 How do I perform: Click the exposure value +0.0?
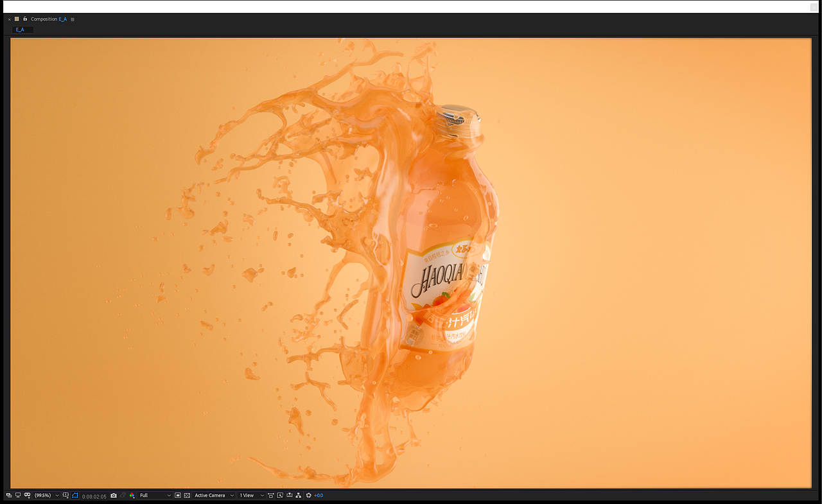319,495
